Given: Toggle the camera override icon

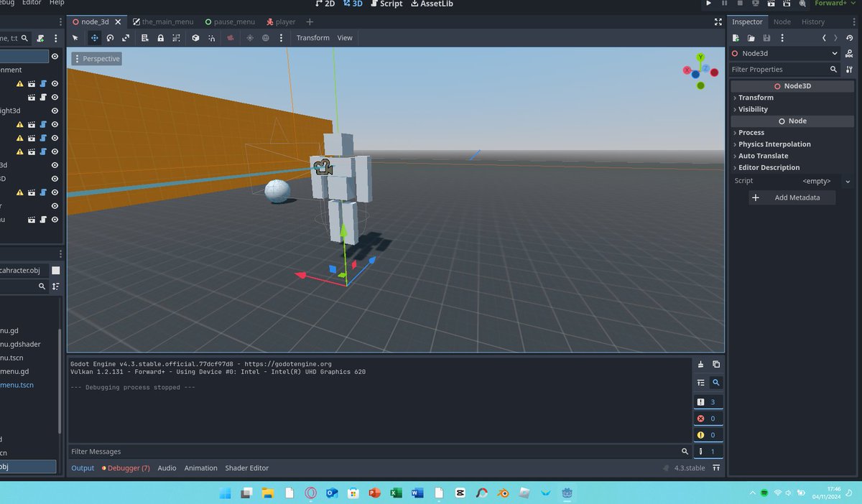Looking at the screenshot, I should click(230, 38).
